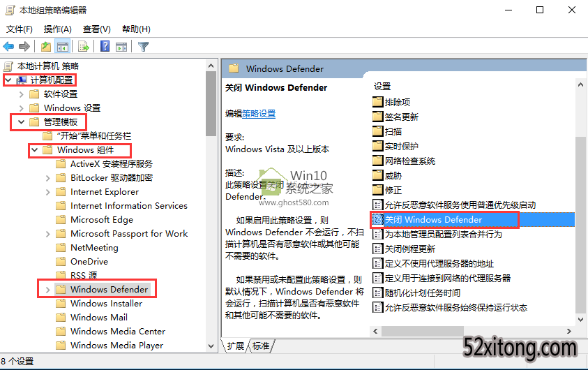The height and width of the screenshot is (370, 588).
Task: Click the Export list toolbar icon
Action: (x=84, y=47)
